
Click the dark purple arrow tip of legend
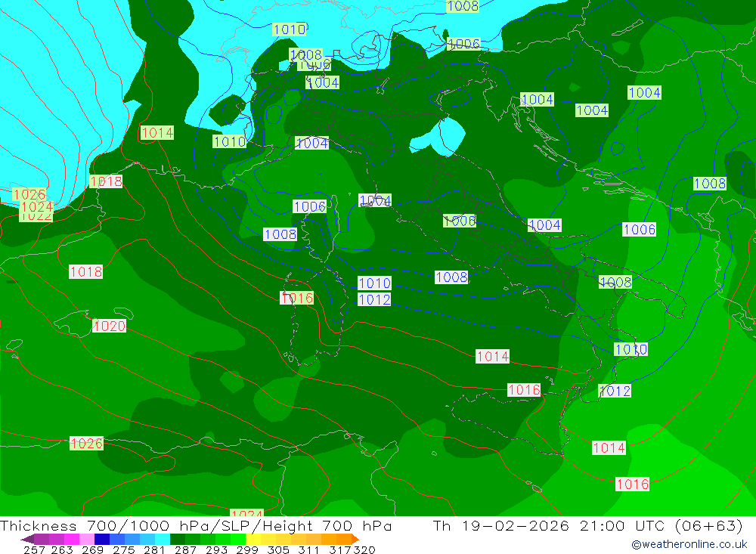26,539
